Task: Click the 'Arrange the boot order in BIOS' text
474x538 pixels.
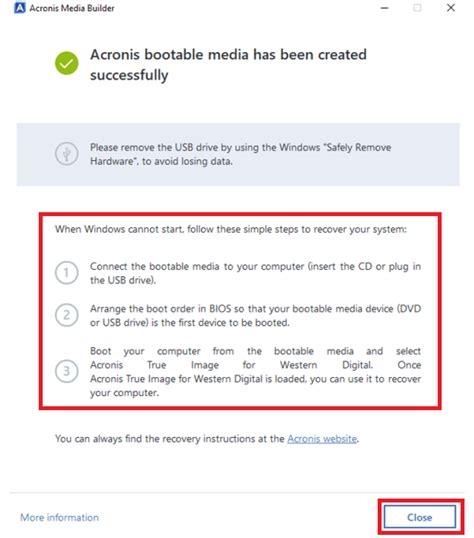Action: click(x=255, y=316)
